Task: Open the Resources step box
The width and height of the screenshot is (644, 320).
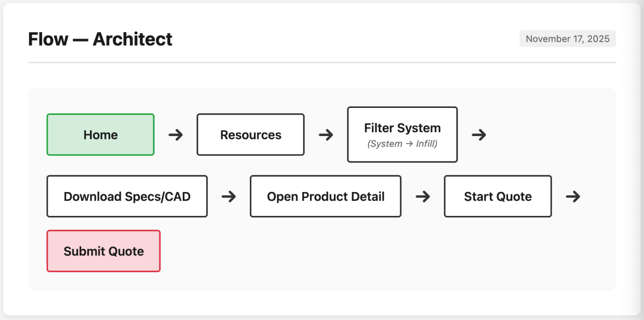Action: pos(251,135)
